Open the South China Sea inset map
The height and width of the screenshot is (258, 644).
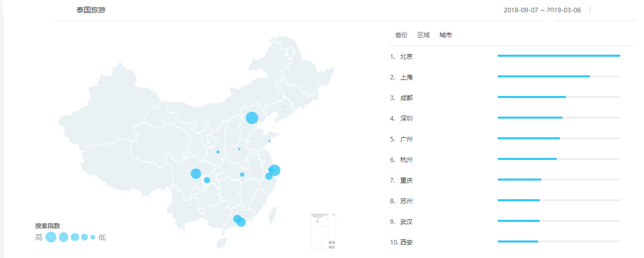click(323, 231)
